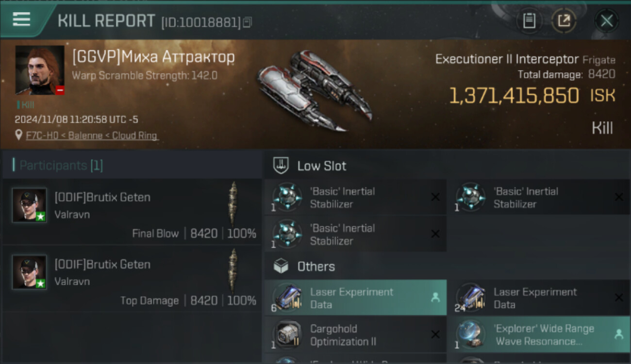Open the clipboard report icon

[x=529, y=21]
